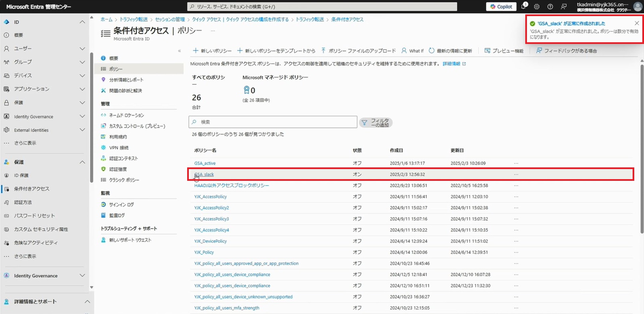Open the Preview features toolbar item
Viewport: 644px width, 314px height.
pyautogui.click(x=504, y=51)
